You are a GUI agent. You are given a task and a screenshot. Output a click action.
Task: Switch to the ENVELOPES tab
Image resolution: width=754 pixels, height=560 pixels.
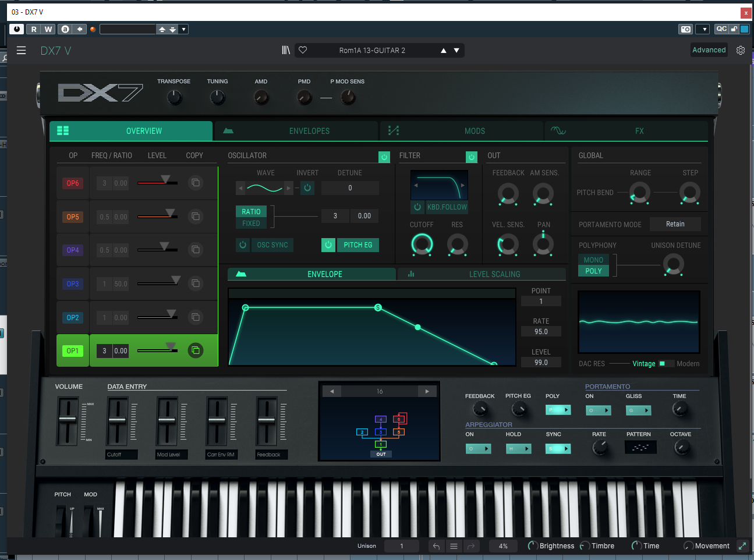click(x=297, y=131)
